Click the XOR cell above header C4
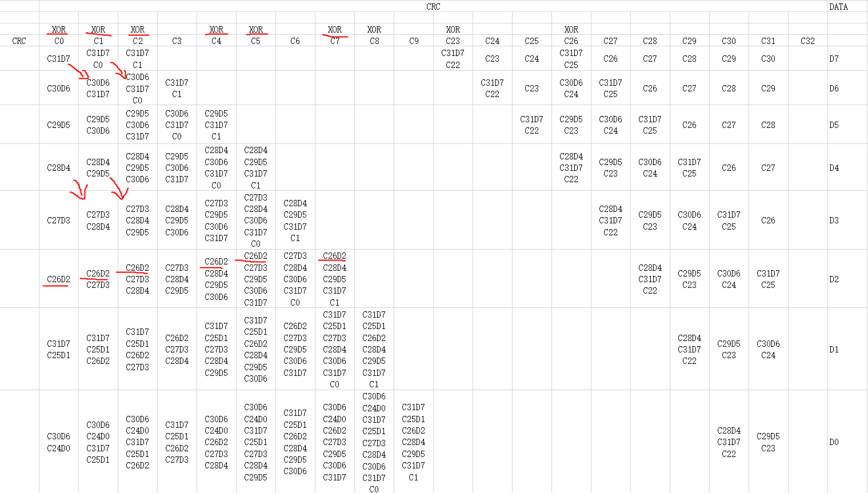Image resolution: width=868 pixels, height=493 pixels. (x=217, y=29)
